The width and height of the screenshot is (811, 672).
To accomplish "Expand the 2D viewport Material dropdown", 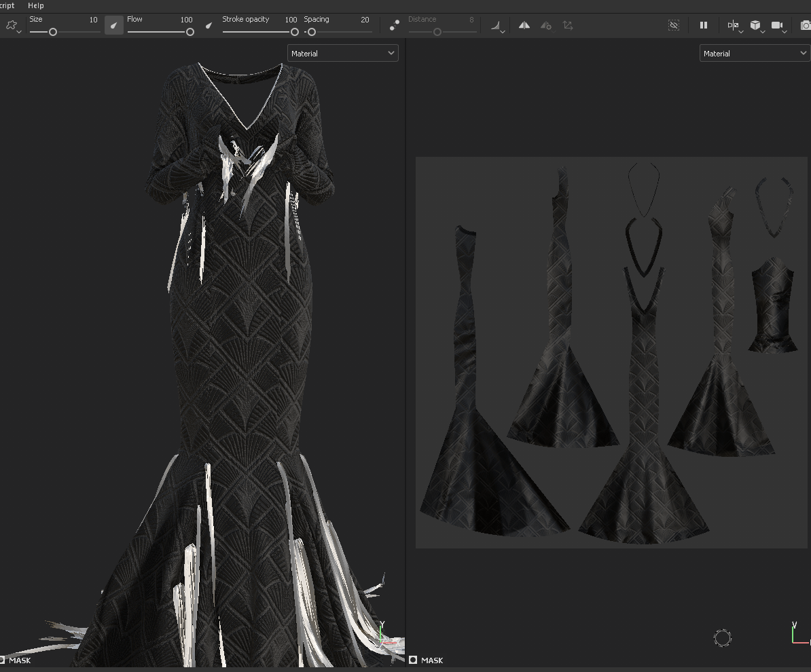I will point(754,54).
